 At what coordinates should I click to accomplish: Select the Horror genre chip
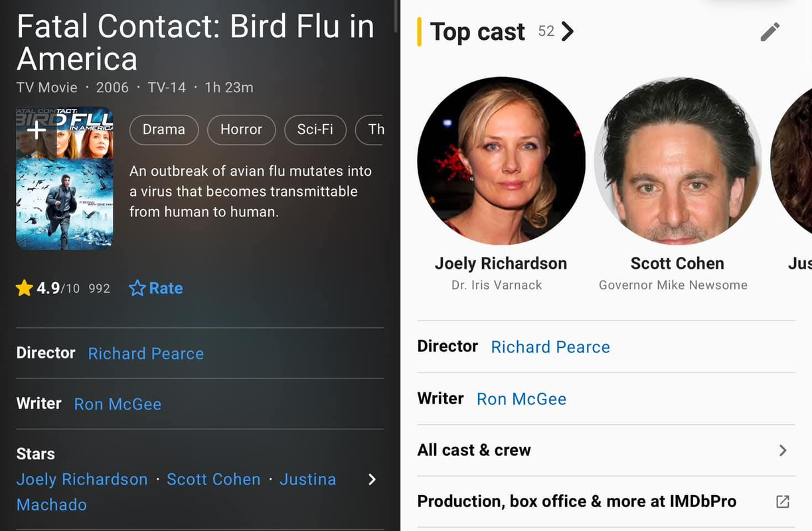[241, 129]
